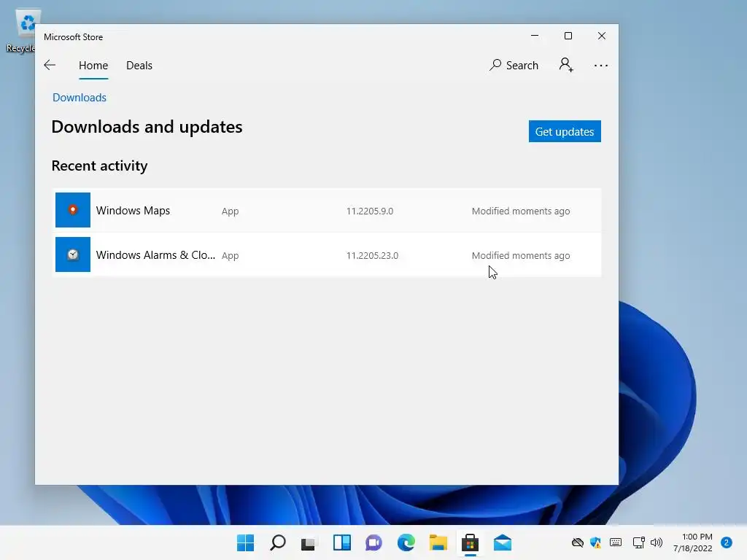The width and height of the screenshot is (747, 560).
Task: Click the volume speaker tray icon
Action: click(657, 542)
